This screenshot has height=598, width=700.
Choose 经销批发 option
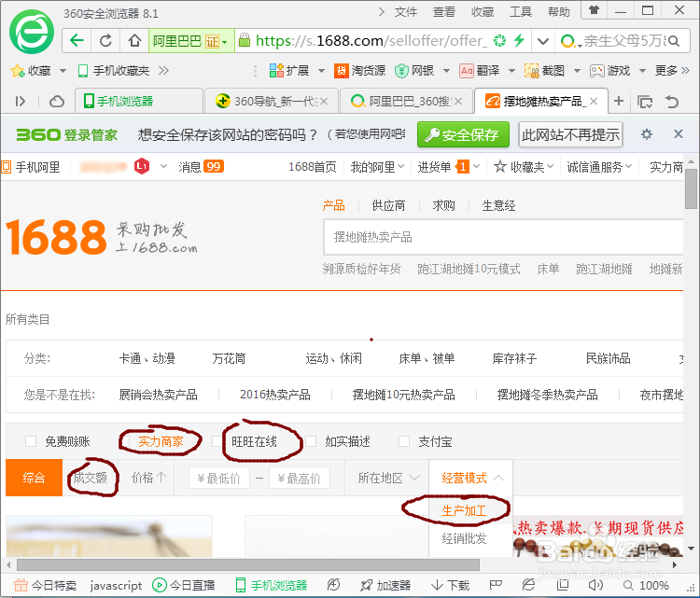click(x=464, y=538)
